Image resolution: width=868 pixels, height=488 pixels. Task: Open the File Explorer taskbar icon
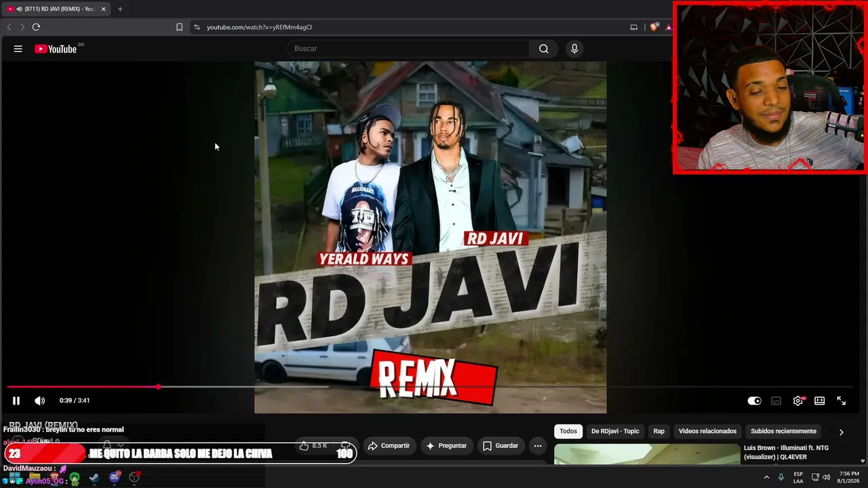35,478
